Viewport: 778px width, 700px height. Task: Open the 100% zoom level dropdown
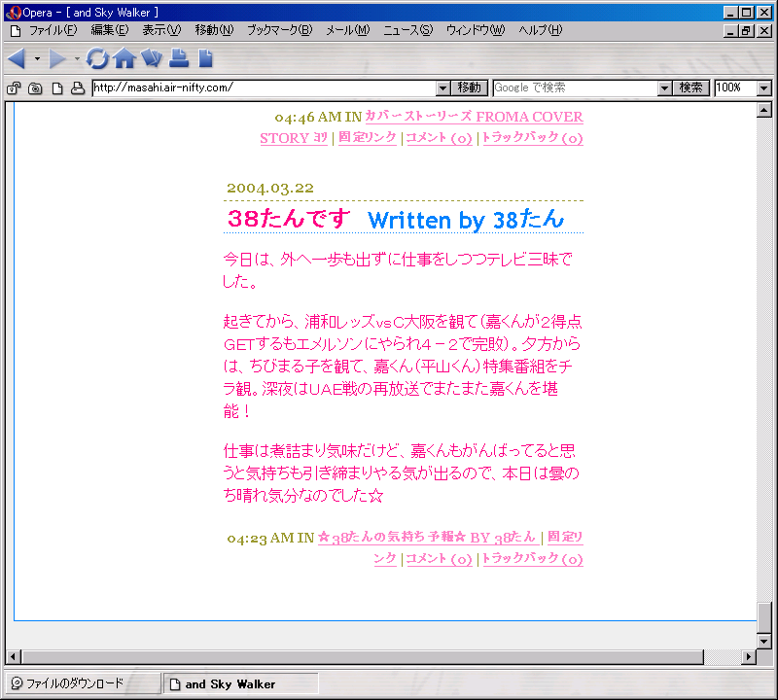click(x=764, y=88)
